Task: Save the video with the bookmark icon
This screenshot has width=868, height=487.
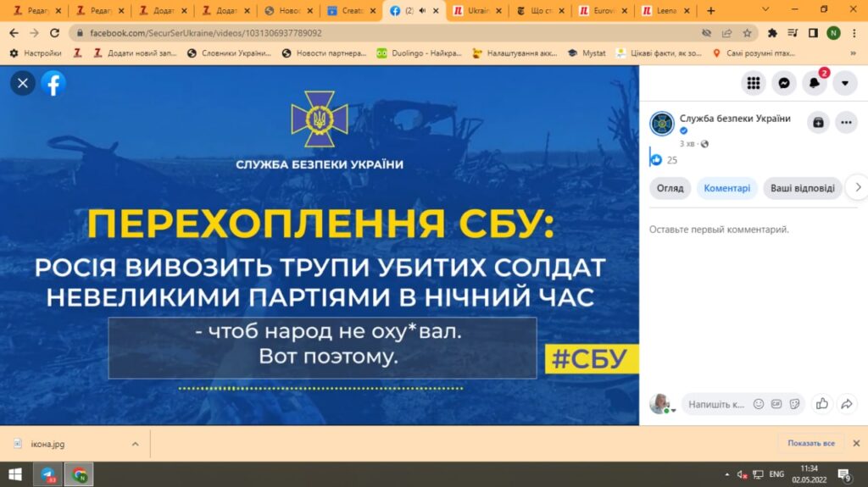Action: point(817,123)
